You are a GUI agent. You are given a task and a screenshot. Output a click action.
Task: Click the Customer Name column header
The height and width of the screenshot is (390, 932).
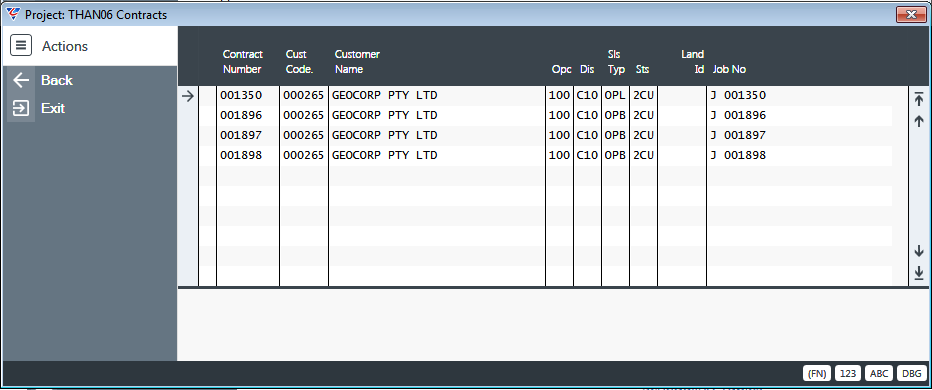[x=357, y=62]
